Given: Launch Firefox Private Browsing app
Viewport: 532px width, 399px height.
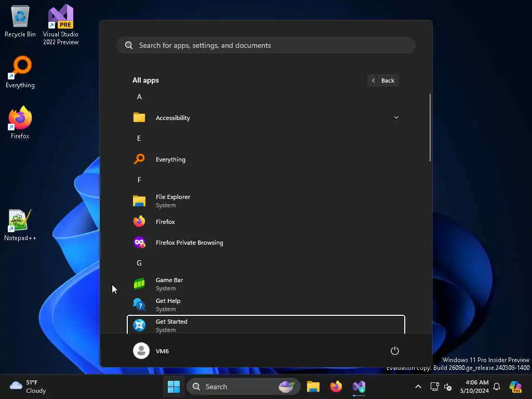Looking at the screenshot, I should 265,242.
